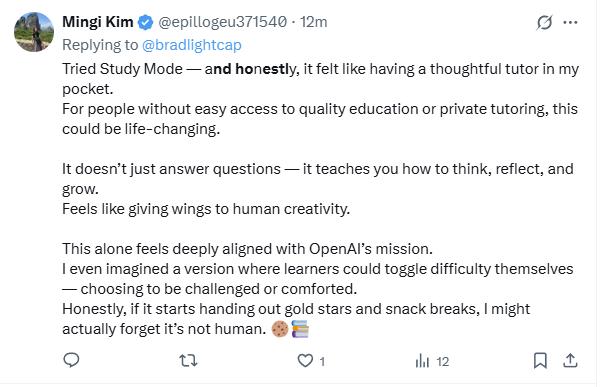Image resolution: width=602 pixels, height=387 pixels.
Task: Open the Mingi Kim display name link
Action: point(98,22)
